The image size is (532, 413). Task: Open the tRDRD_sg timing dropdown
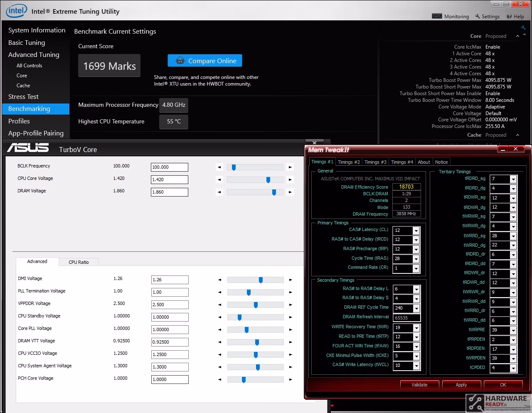513,179
